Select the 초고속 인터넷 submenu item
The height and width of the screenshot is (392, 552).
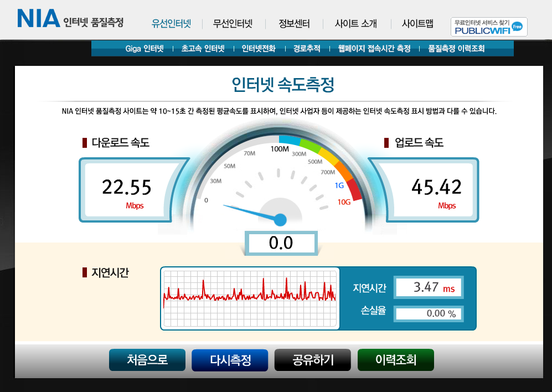pyautogui.click(x=203, y=49)
